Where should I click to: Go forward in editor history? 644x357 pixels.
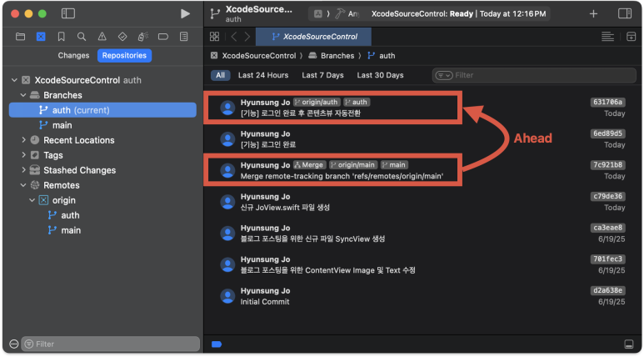pyautogui.click(x=247, y=37)
